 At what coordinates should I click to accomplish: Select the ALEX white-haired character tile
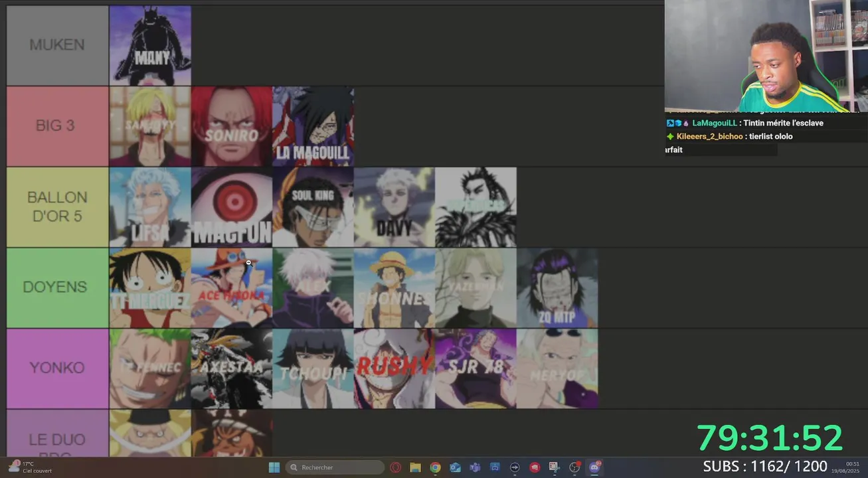pyautogui.click(x=313, y=288)
